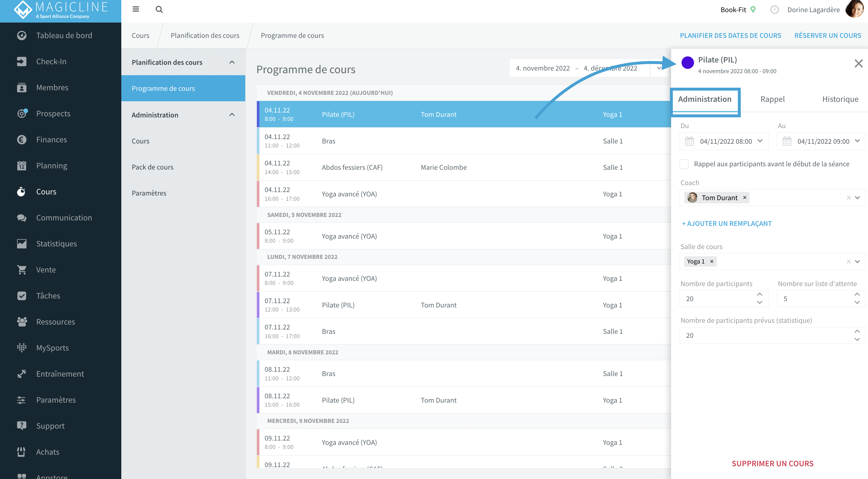The image size is (868, 479).
Task: Clear the Salle de cours selection
Action: coord(848,261)
